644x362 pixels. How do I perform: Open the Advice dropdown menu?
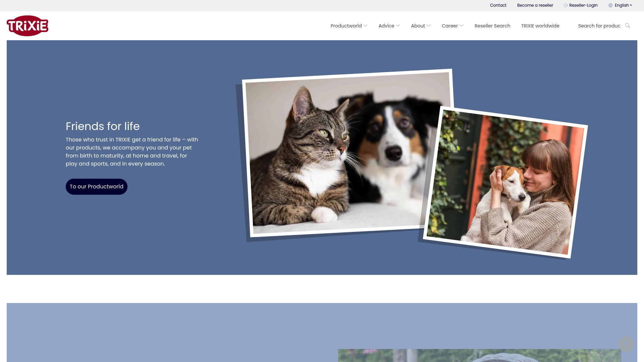click(389, 25)
